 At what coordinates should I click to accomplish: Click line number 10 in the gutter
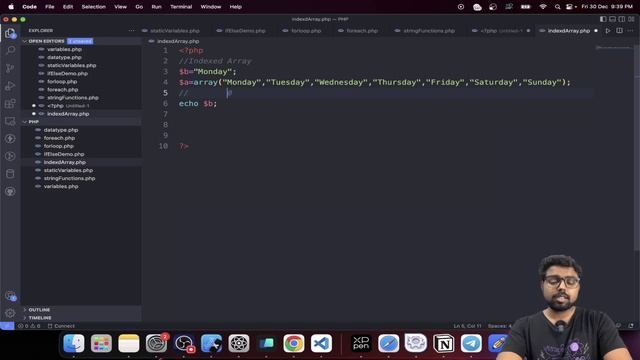pyautogui.click(x=163, y=146)
